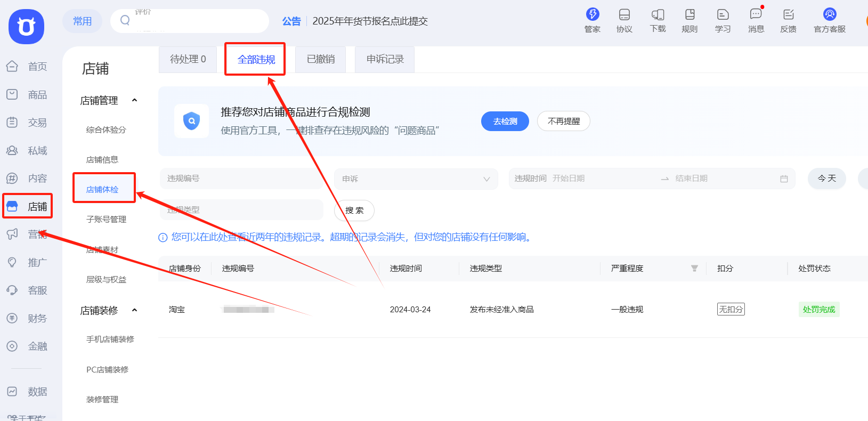The height and width of the screenshot is (421, 868).
Task: Collapse the 店铺装修 menu group
Action: tap(135, 310)
